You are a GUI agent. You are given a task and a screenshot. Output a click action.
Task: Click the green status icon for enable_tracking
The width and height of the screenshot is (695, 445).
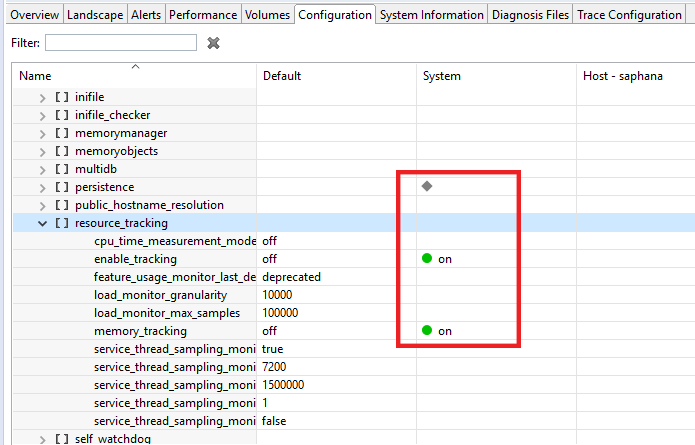point(427,259)
